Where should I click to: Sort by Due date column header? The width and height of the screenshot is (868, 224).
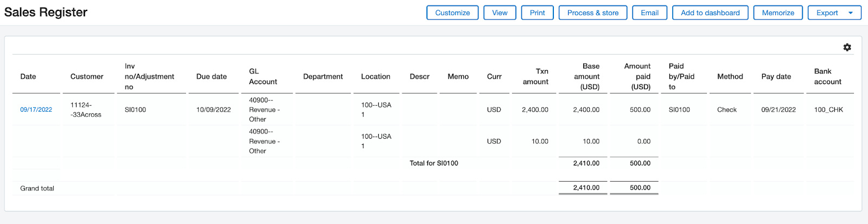tap(212, 76)
